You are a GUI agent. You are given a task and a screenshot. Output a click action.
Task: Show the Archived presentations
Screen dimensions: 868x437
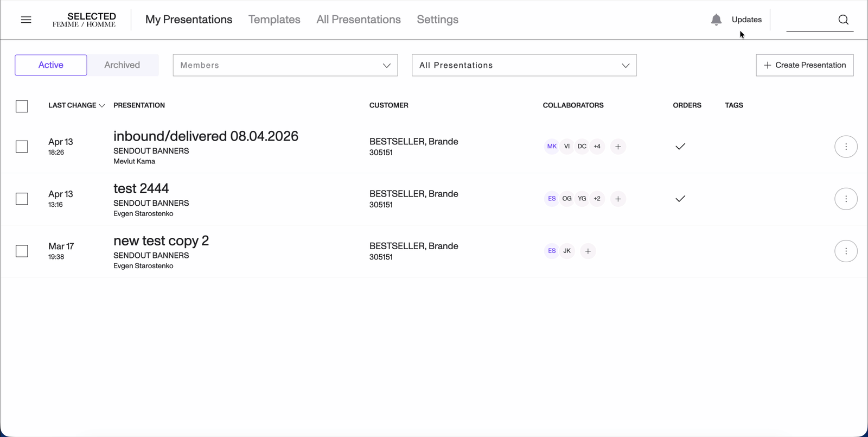(x=122, y=65)
